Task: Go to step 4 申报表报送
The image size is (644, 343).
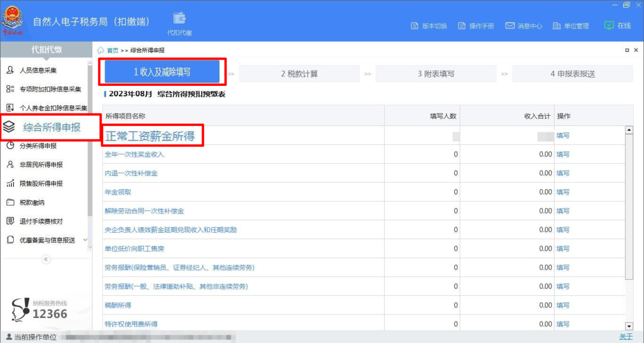Action: (x=572, y=73)
